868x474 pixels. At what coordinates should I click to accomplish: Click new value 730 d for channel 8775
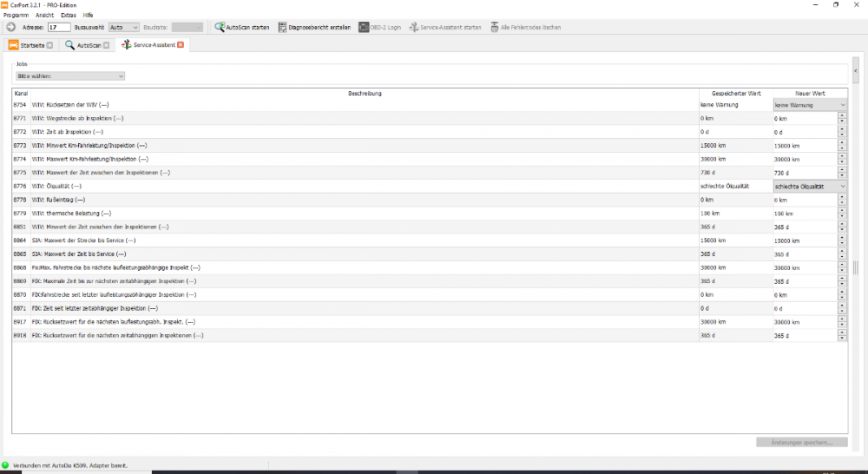point(805,173)
